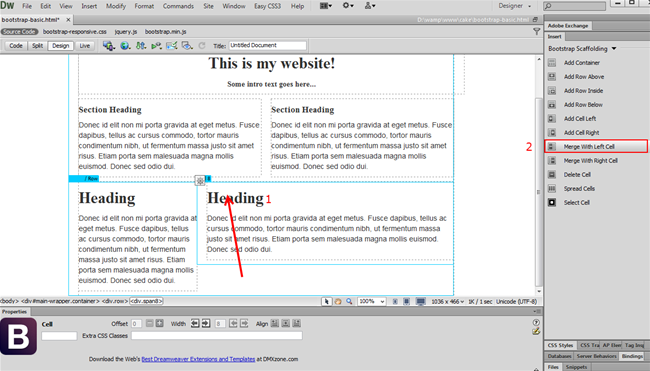Click the Refresh Design View icon

(x=202, y=46)
